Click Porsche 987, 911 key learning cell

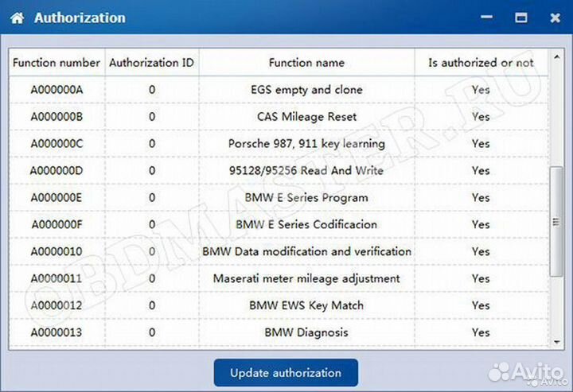pyautogui.click(x=306, y=144)
